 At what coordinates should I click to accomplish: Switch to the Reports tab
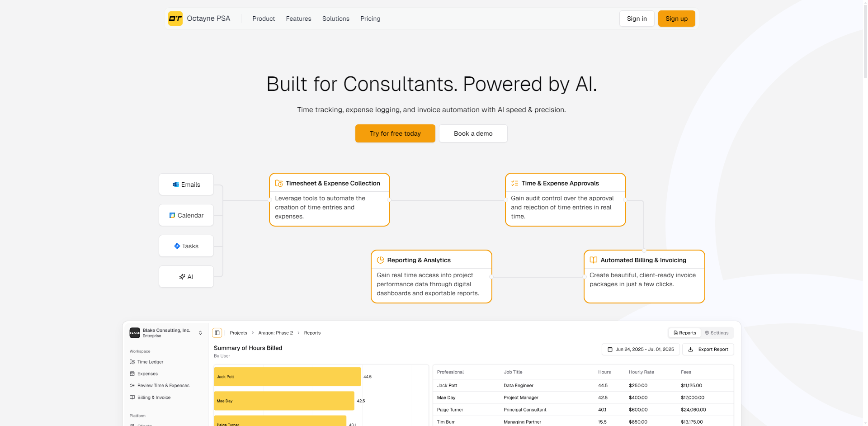coord(685,333)
